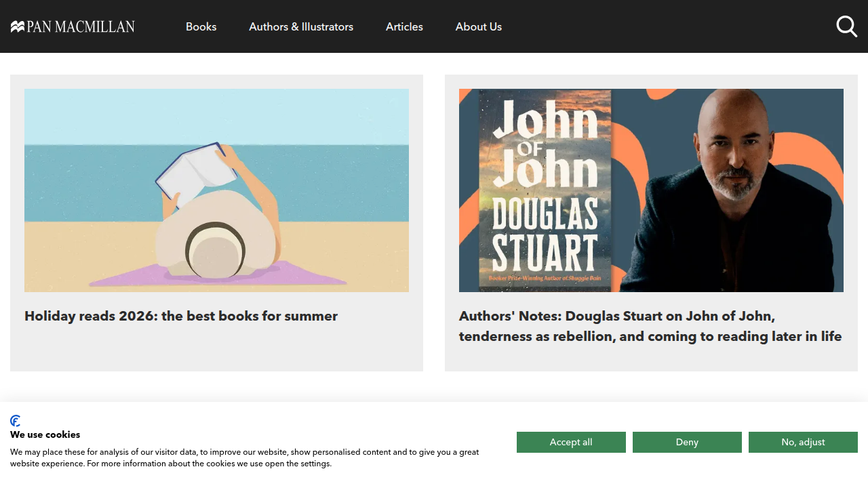Open the Books menu
Image resolution: width=868 pixels, height=488 pixels.
tap(201, 26)
